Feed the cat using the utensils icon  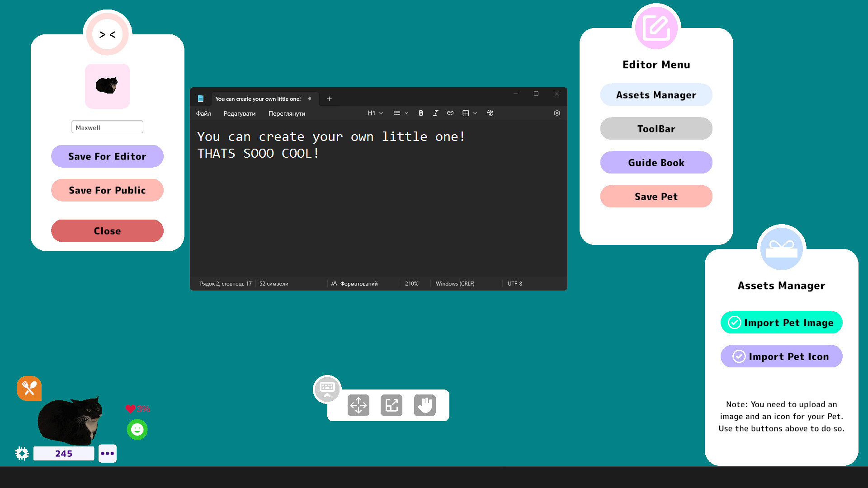click(x=29, y=388)
